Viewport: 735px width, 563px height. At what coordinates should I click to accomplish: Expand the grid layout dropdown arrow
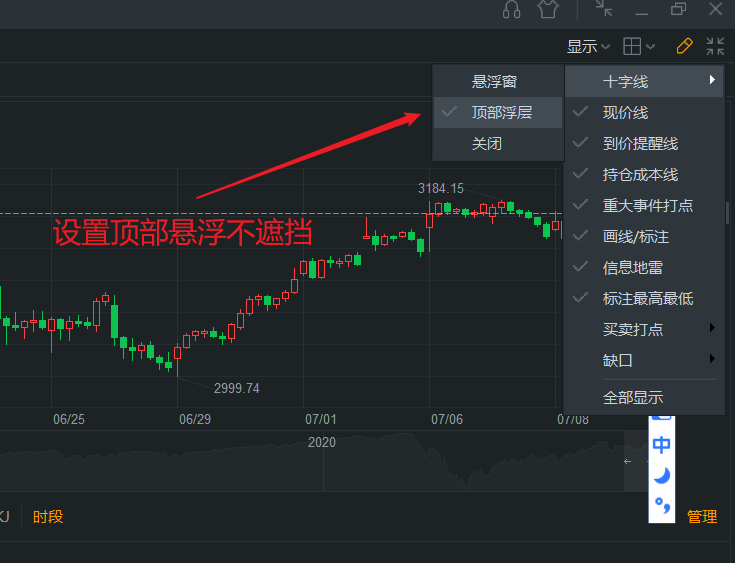650,46
